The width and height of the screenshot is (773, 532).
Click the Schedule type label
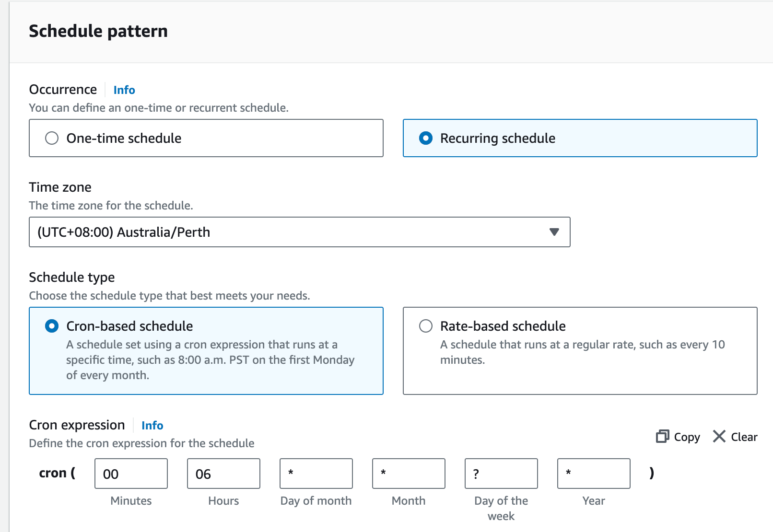click(x=71, y=277)
